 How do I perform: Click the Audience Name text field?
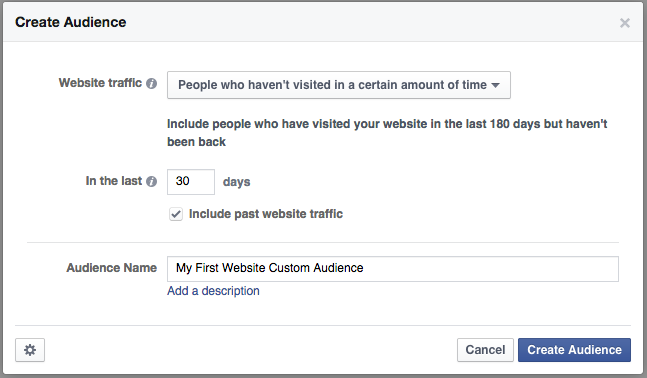[393, 269]
